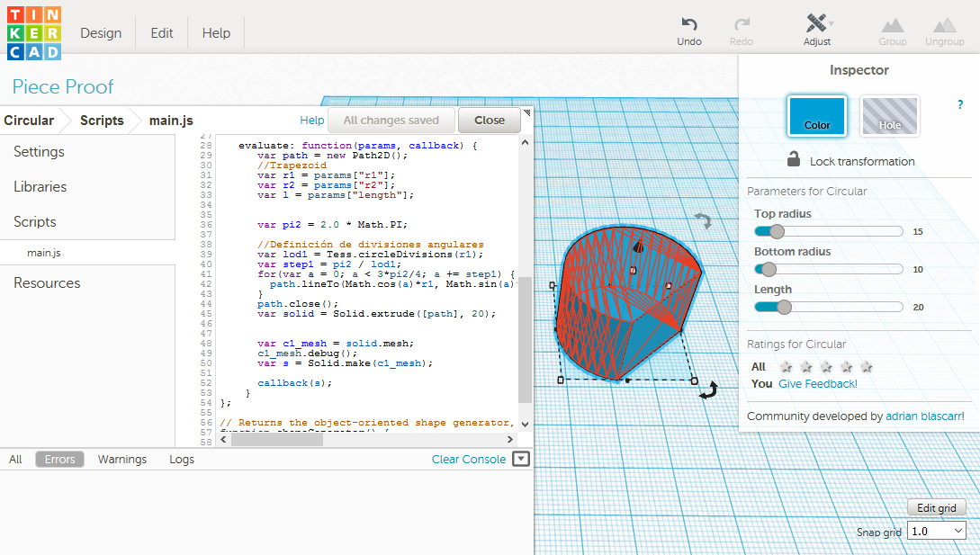Clear the console output
Screen dimensions: 980x555
[x=469, y=460]
